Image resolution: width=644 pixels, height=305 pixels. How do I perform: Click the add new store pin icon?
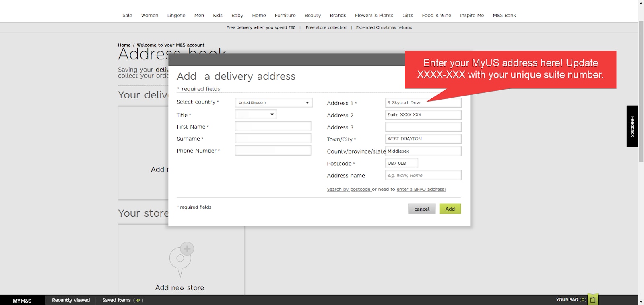[182, 260]
